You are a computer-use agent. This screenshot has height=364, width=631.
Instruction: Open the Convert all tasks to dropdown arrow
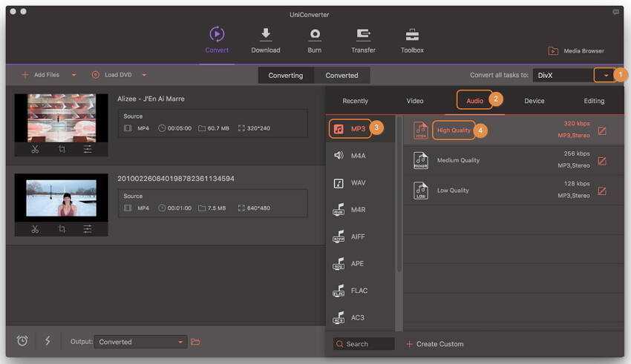pos(605,75)
